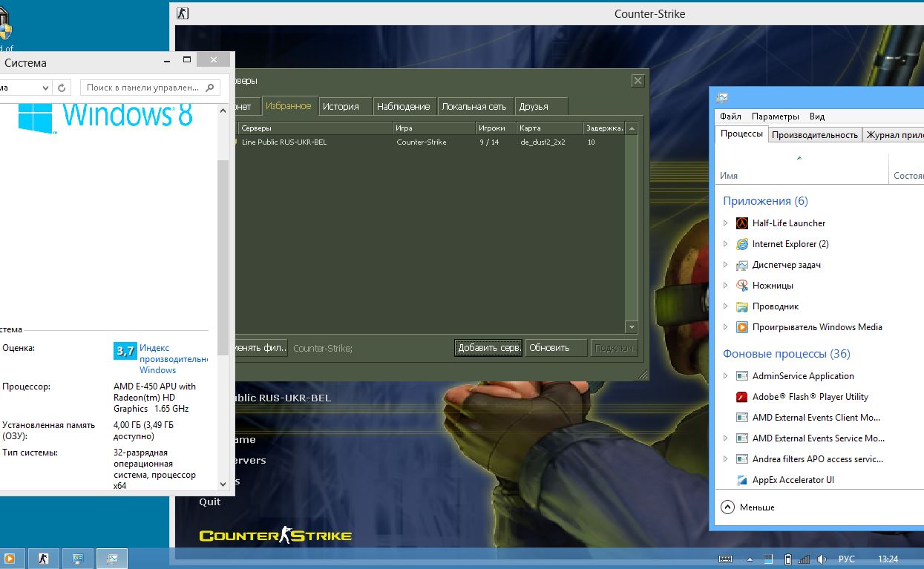Click the Ножницы scissors icon
Image resolution: width=924 pixels, height=569 pixels.
click(x=742, y=286)
